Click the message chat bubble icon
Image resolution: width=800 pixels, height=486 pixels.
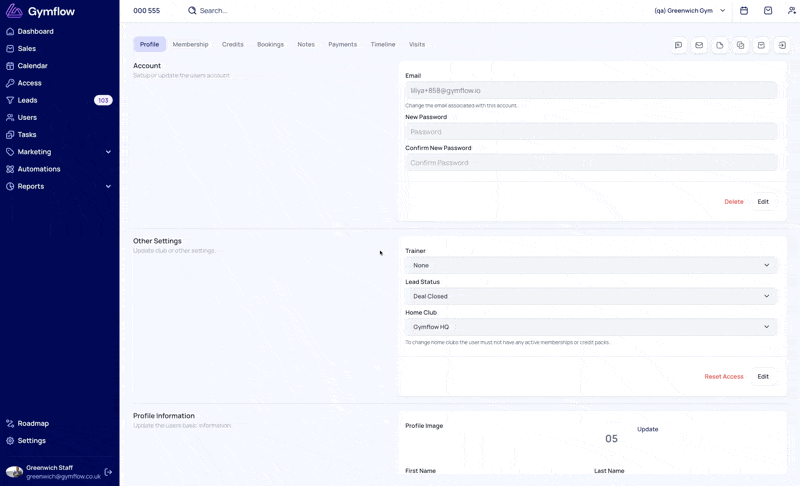(x=678, y=45)
